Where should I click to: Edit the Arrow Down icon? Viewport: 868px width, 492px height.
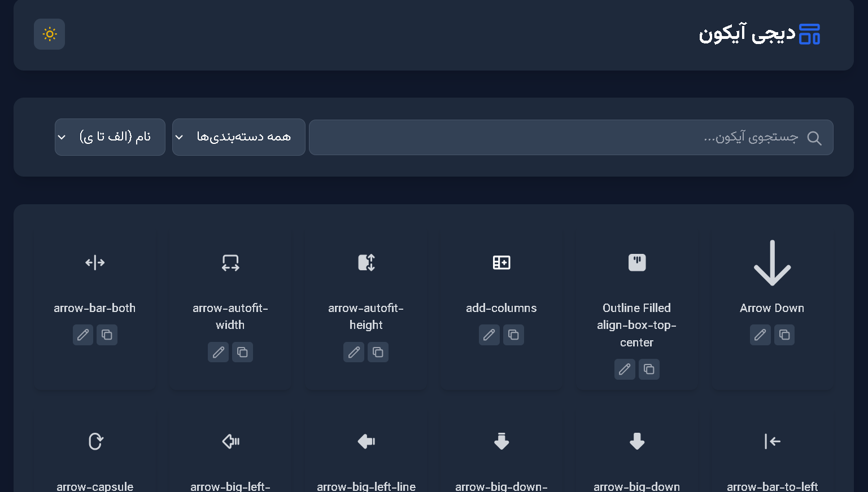tap(760, 335)
